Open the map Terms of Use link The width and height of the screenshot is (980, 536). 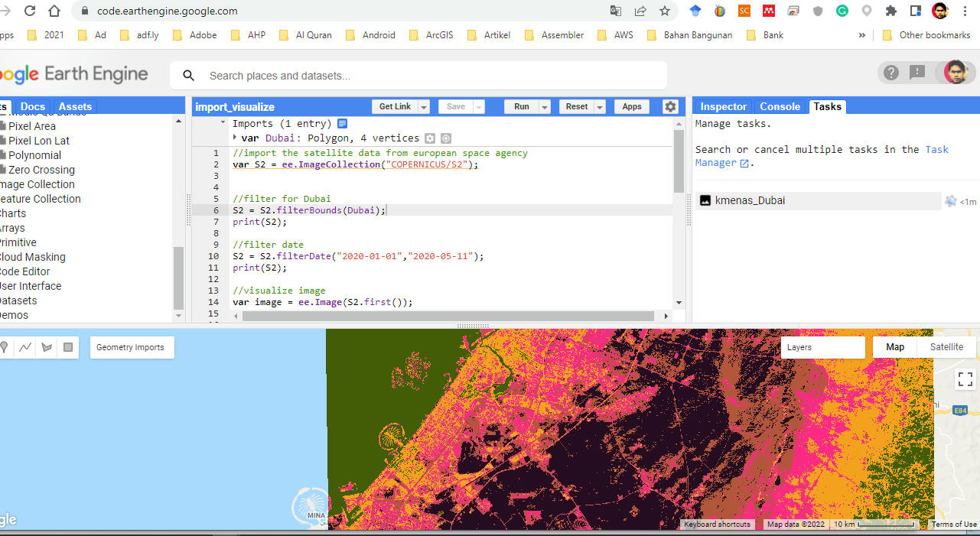pos(954,525)
